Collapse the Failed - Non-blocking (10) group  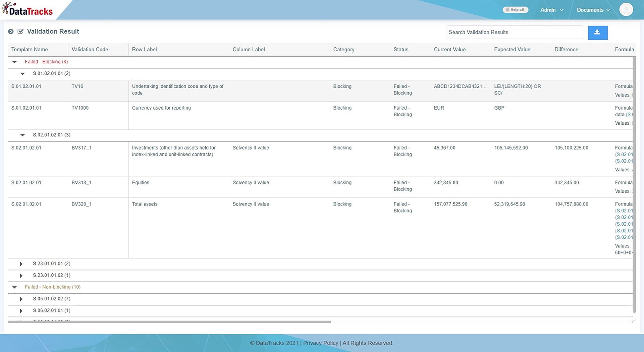14,287
